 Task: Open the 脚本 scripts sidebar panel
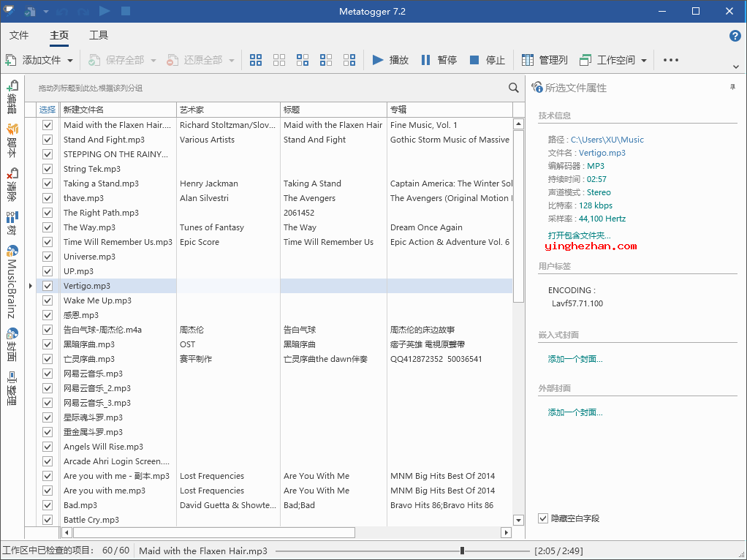[12, 140]
